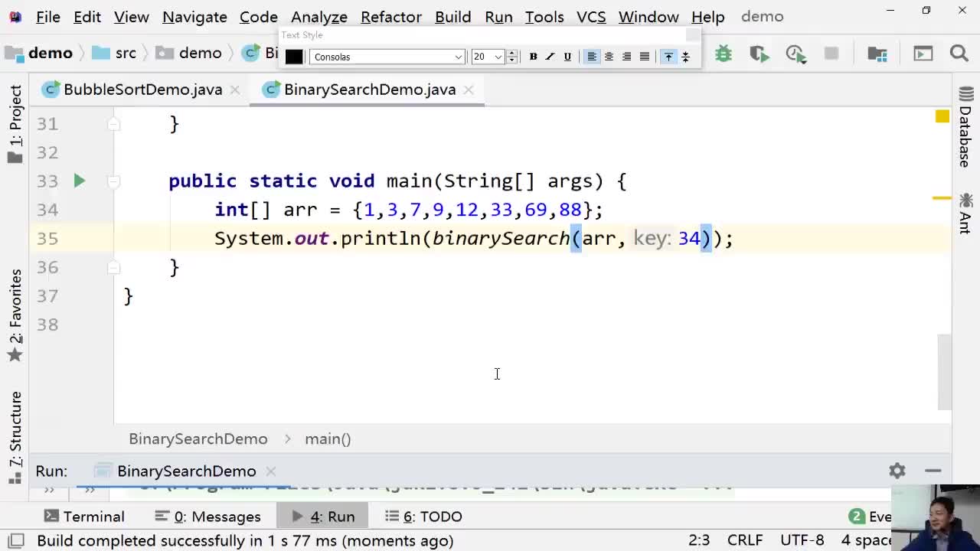Open the Refactor menu
Image resolution: width=980 pixels, height=551 pixels.
point(391,16)
